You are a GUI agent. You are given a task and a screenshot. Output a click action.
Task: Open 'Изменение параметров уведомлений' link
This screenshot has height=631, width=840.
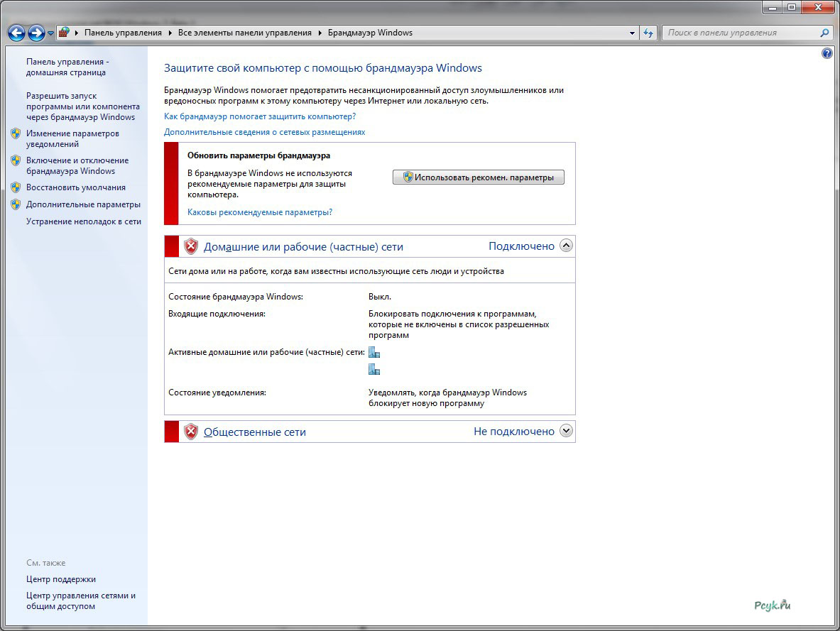pyautogui.click(x=73, y=138)
